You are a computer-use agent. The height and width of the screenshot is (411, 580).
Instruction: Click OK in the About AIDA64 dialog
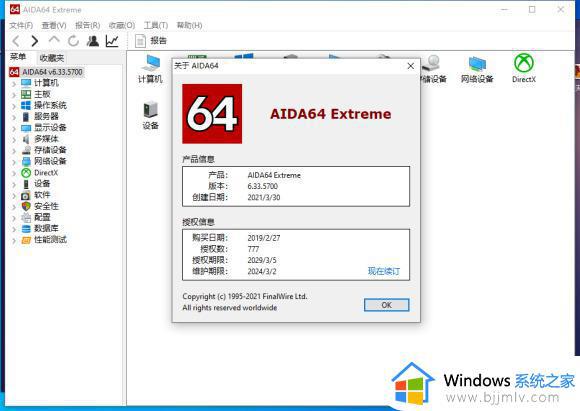(x=387, y=305)
